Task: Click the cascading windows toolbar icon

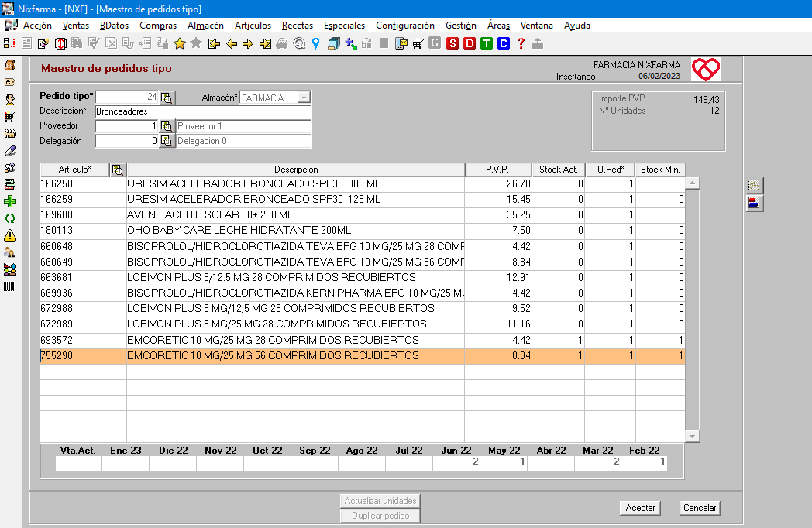Action: pyautogui.click(x=334, y=44)
